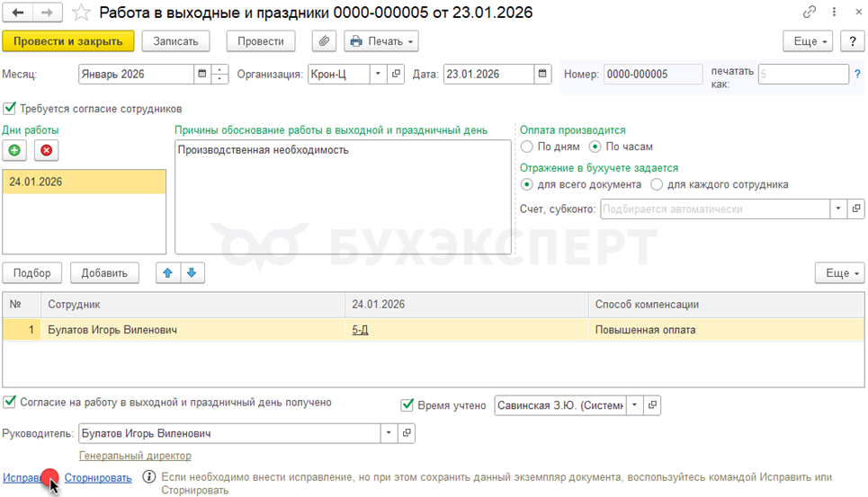Choose для каждого сотрудника accounting option
This screenshot has width=868, height=497.
(657, 184)
